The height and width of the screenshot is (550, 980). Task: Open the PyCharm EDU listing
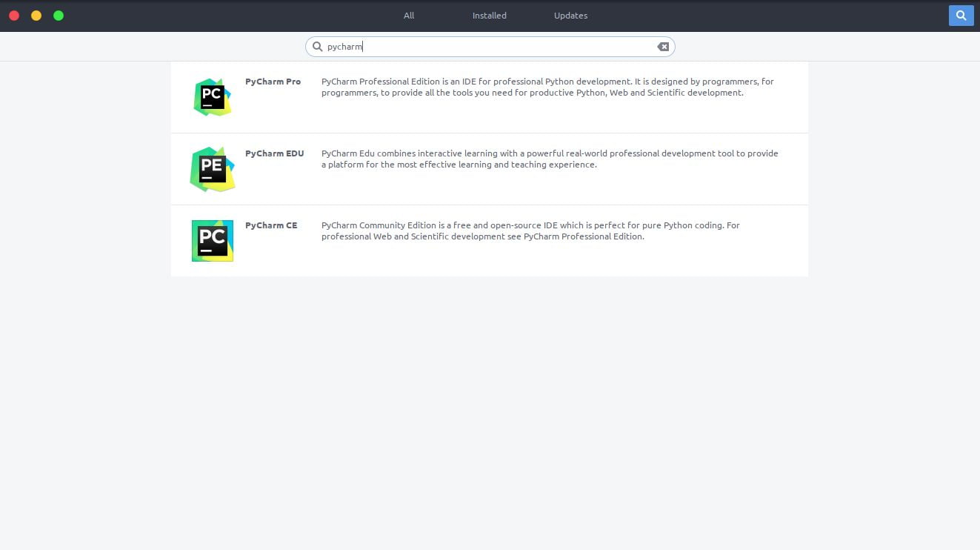489,168
